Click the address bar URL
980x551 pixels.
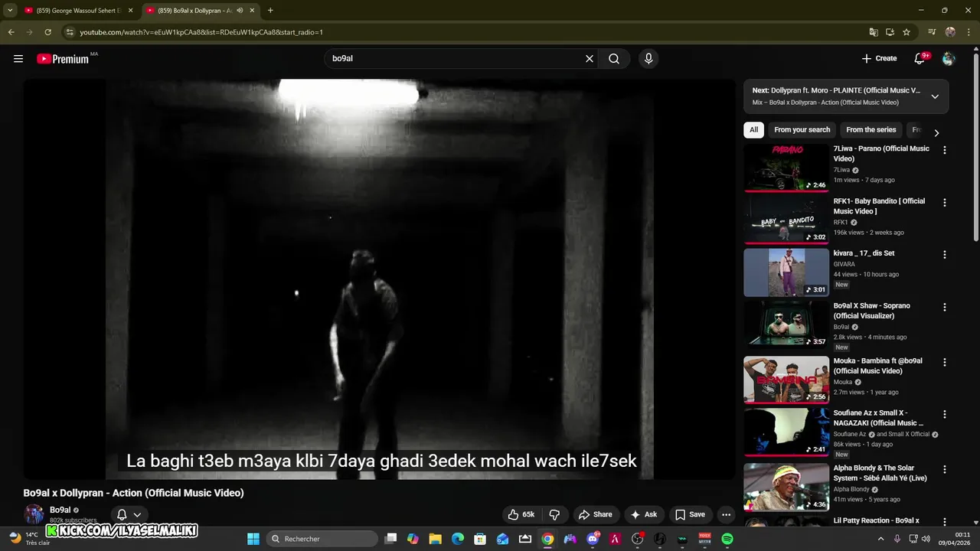coord(201,32)
